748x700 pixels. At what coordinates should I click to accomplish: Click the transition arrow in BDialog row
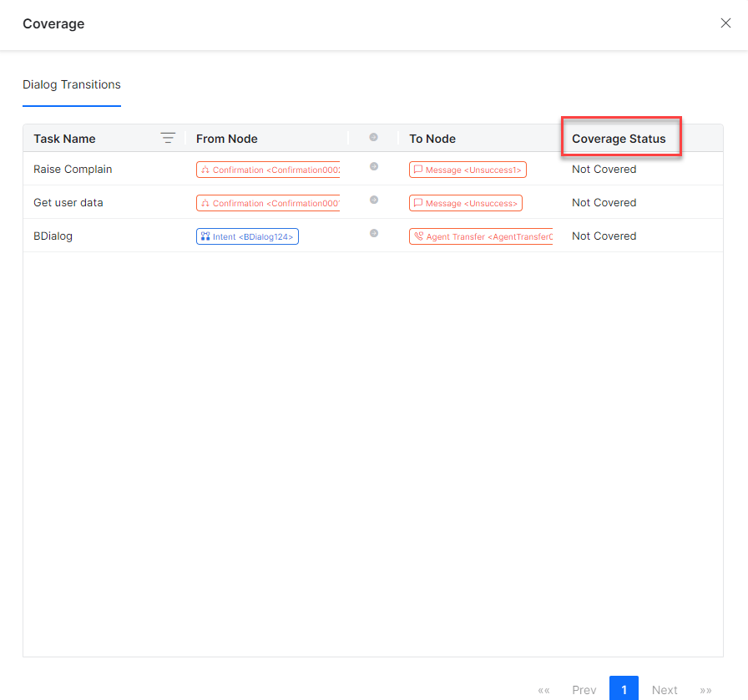373,234
